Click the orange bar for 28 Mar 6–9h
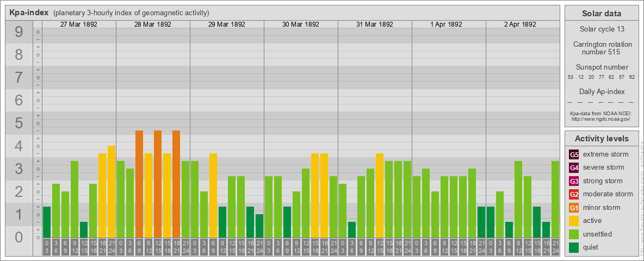 139,184
